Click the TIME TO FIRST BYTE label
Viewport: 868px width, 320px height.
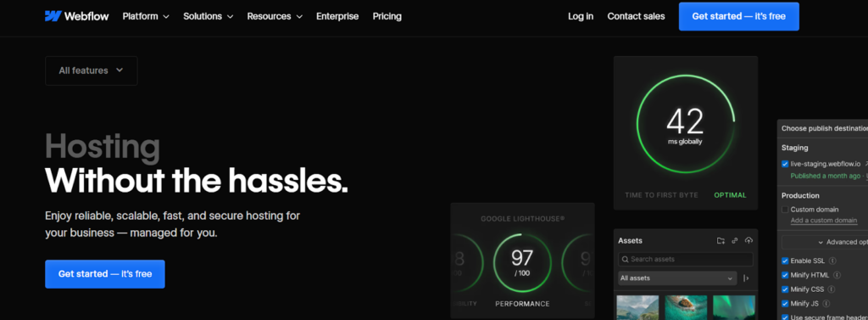coord(661,195)
